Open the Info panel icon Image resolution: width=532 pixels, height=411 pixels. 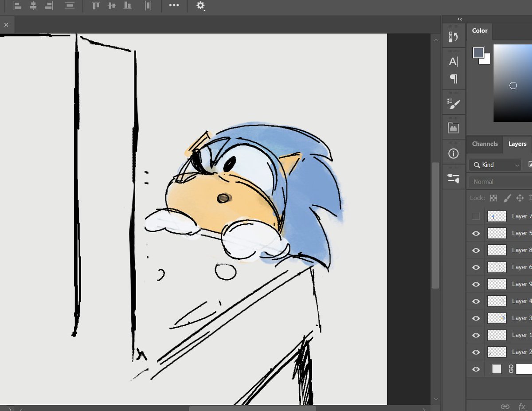(453, 153)
